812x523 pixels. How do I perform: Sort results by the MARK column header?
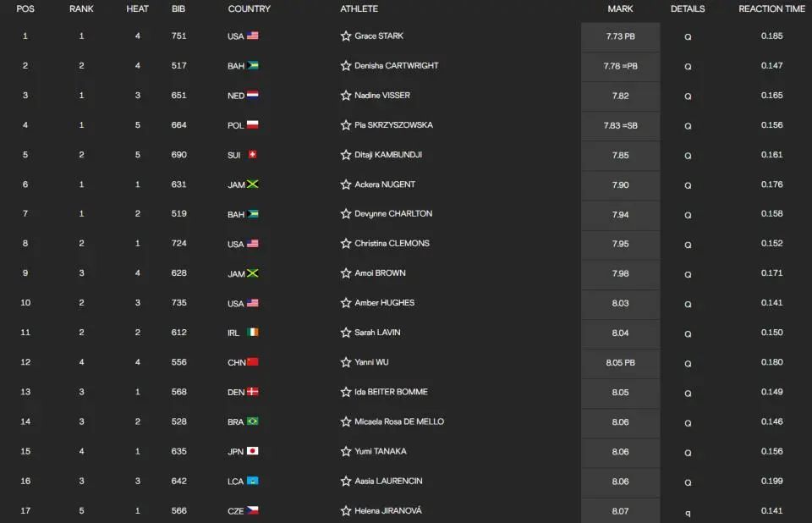[x=620, y=8]
